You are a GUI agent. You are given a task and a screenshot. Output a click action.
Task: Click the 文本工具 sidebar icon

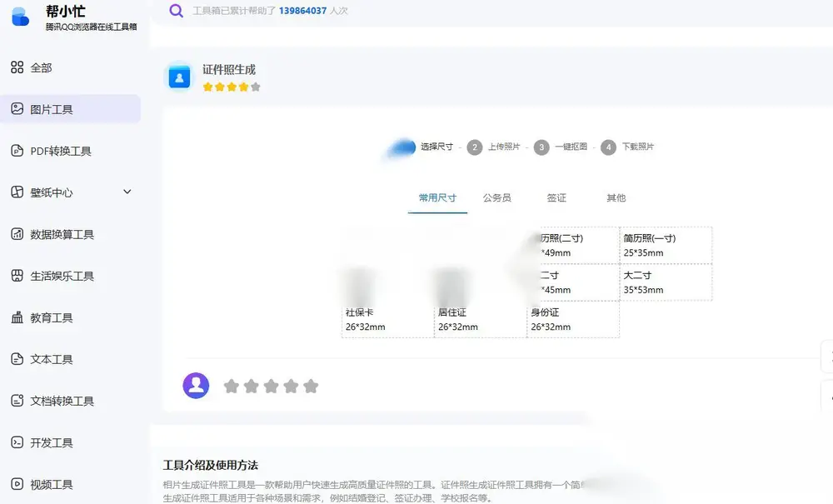17,358
